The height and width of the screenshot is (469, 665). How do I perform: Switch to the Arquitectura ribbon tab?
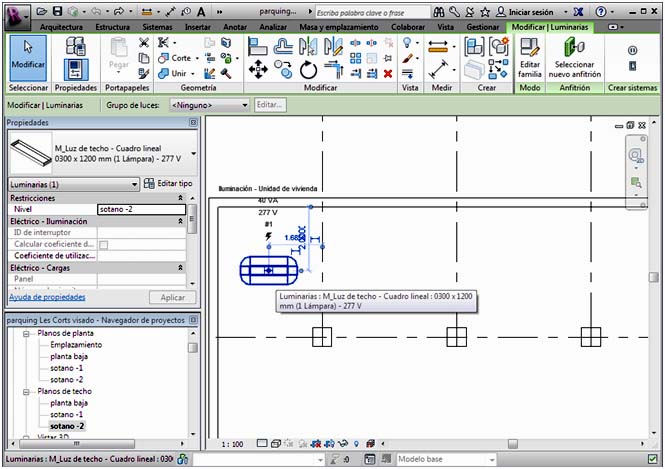click(62, 27)
